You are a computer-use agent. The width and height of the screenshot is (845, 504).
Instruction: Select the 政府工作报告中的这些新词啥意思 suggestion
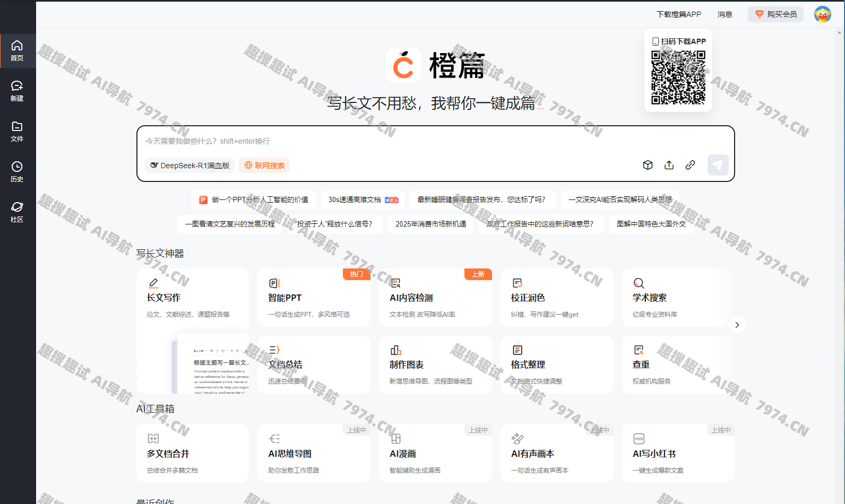point(540,224)
